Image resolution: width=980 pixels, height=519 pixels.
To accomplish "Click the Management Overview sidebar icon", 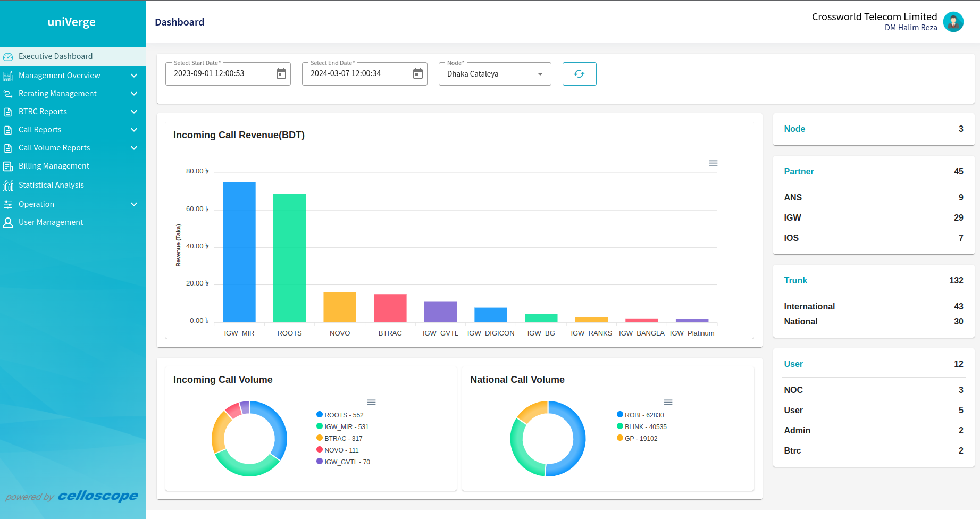I will pyautogui.click(x=8, y=76).
